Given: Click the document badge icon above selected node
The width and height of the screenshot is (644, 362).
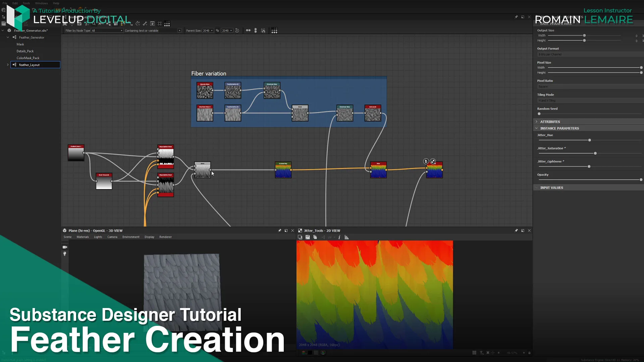Looking at the screenshot, I should (426, 161).
